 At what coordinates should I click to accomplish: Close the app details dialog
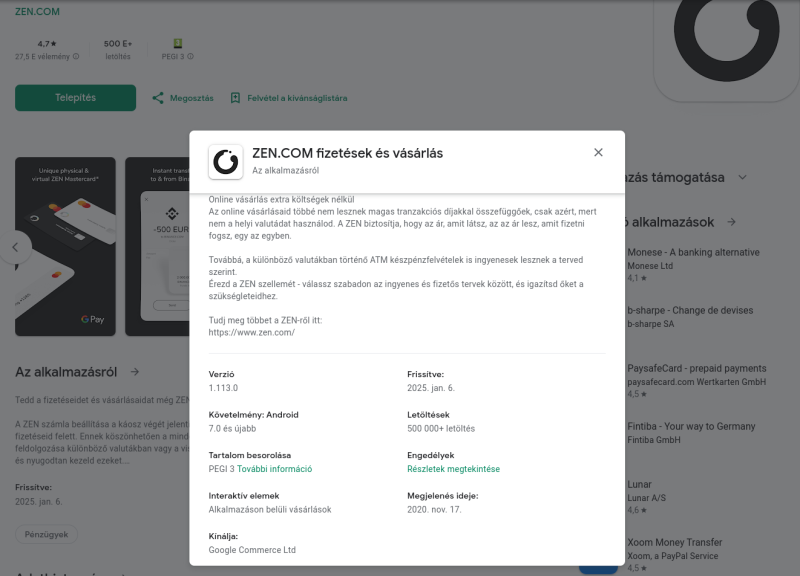click(x=598, y=153)
